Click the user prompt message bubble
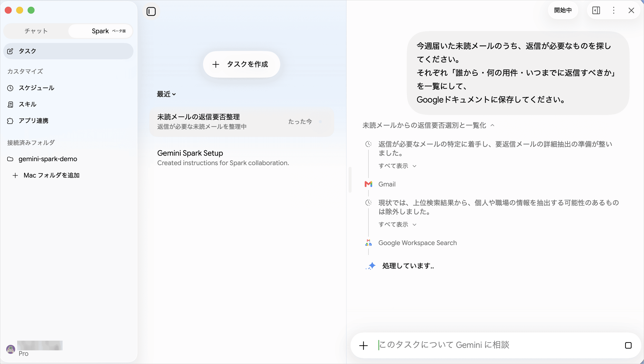The width and height of the screenshot is (644, 364). coord(518,73)
